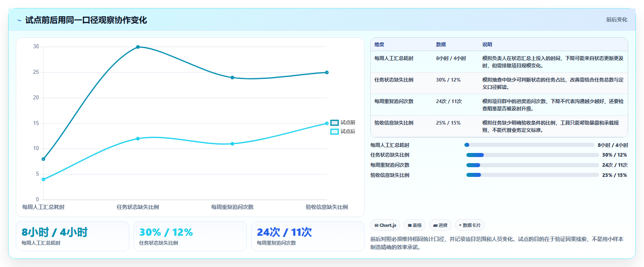Click progress row label 每周人工汇总耗时
Viewport: 644px width, 267px height.
[390, 145]
